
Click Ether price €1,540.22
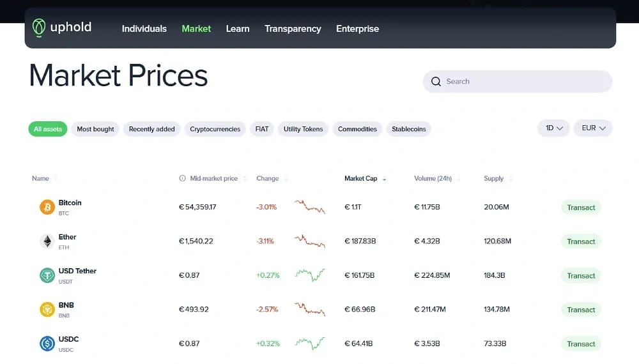pos(196,241)
